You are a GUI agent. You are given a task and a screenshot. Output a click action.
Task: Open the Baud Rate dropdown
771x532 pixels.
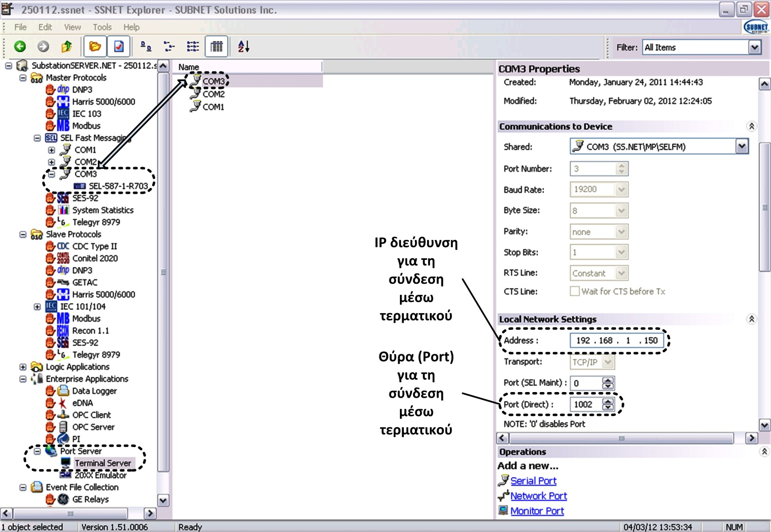[x=622, y=189]
